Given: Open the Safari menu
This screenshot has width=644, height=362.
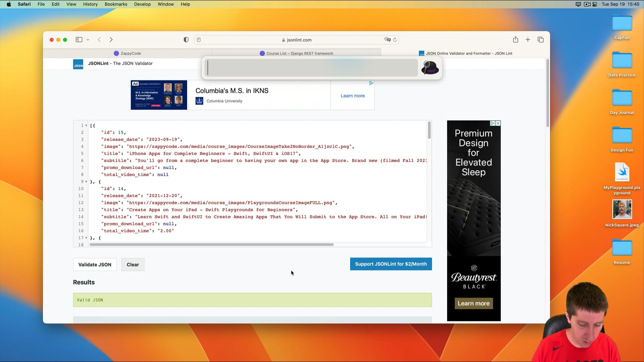Looking at the screenshot, I should pos(24,4).
